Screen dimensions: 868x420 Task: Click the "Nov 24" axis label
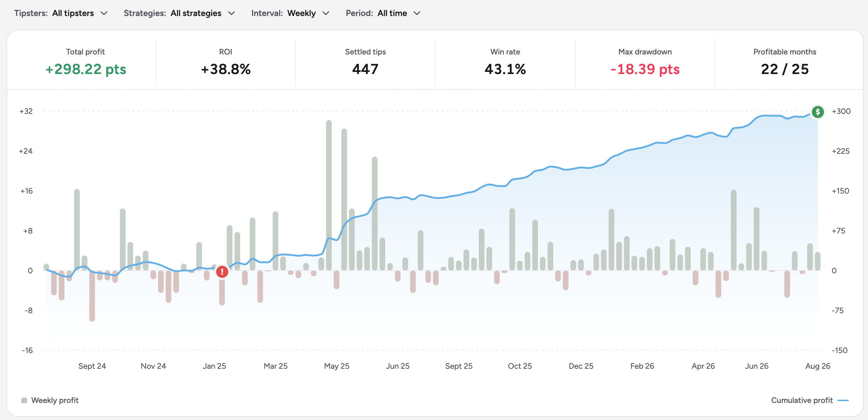[153, 366]
